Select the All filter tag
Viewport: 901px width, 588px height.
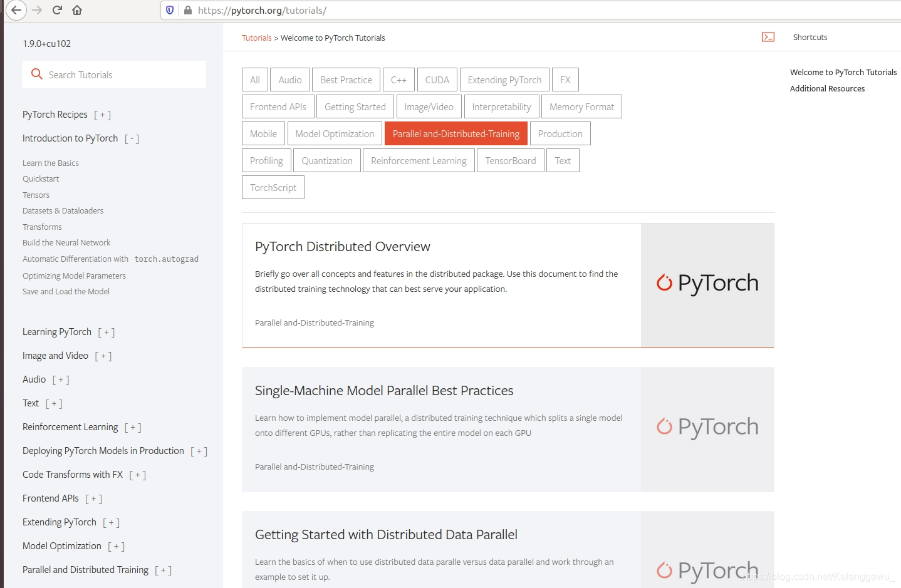pyautogui.click(x=255, y=80)
